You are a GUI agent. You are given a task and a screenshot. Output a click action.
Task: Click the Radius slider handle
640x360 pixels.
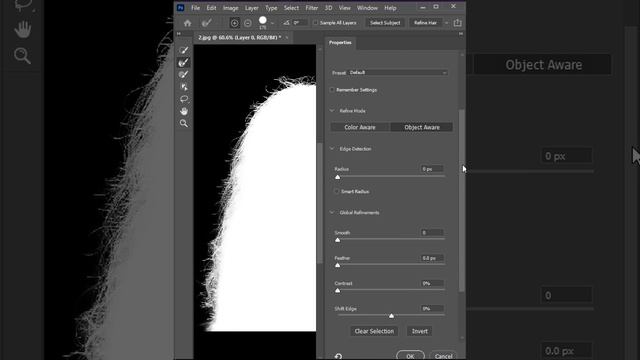(338, 177)
